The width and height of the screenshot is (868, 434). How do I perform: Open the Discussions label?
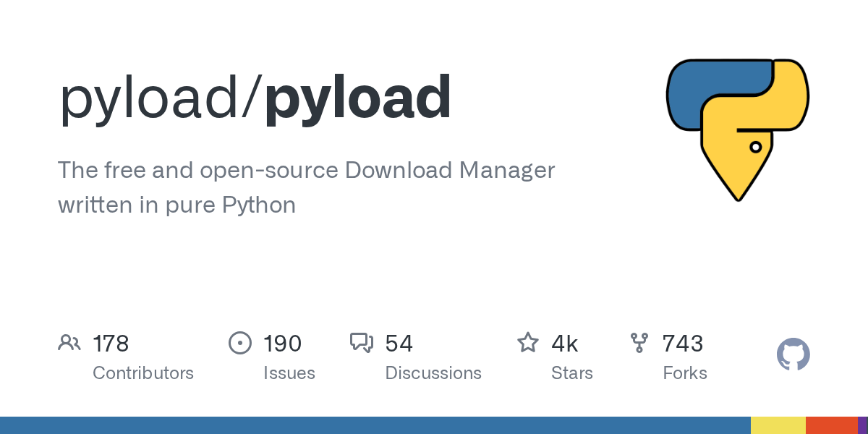(x=433, y=373)
